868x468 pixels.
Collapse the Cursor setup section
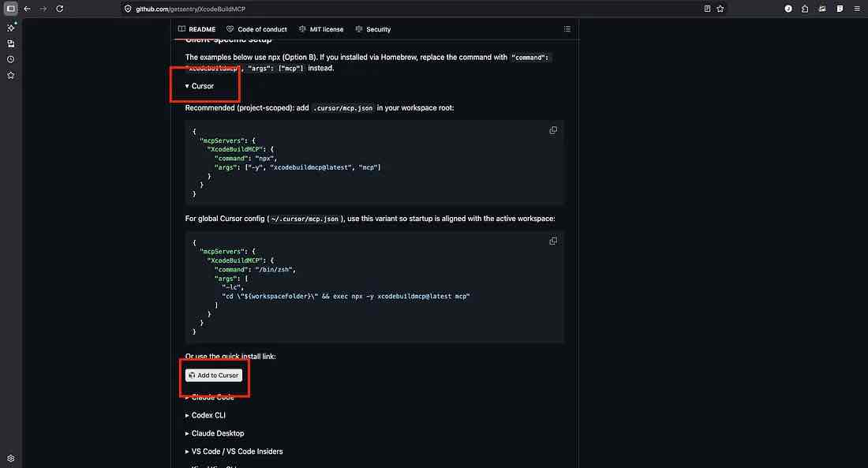[x=200, y=86]
